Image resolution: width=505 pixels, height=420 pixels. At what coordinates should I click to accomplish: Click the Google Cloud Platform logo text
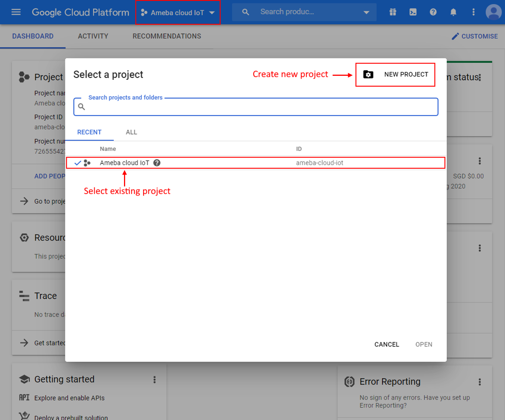click(80, 12)
